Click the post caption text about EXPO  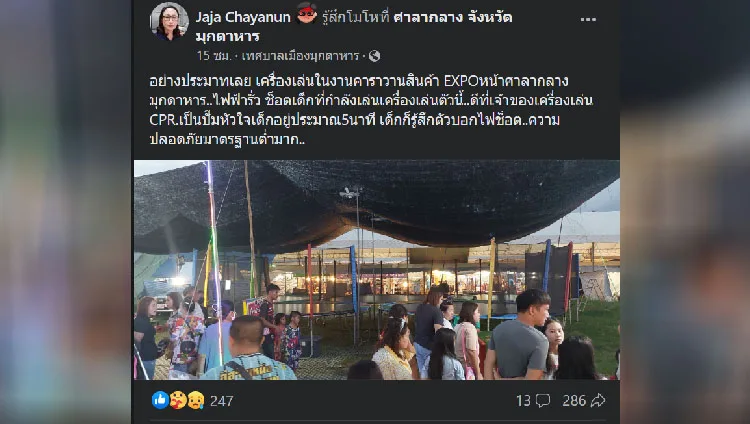click(x=371, y=110)
